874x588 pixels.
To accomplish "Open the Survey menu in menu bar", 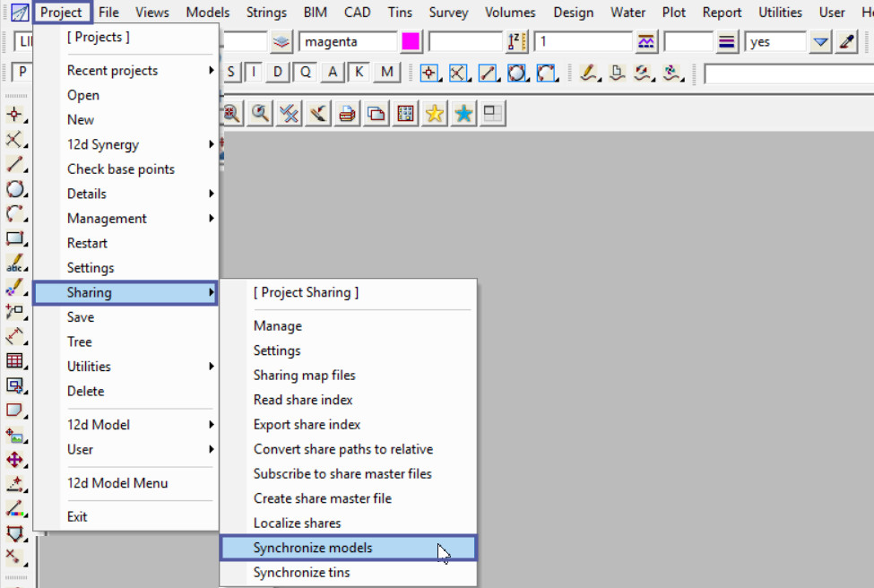I will tap(448, 13).
